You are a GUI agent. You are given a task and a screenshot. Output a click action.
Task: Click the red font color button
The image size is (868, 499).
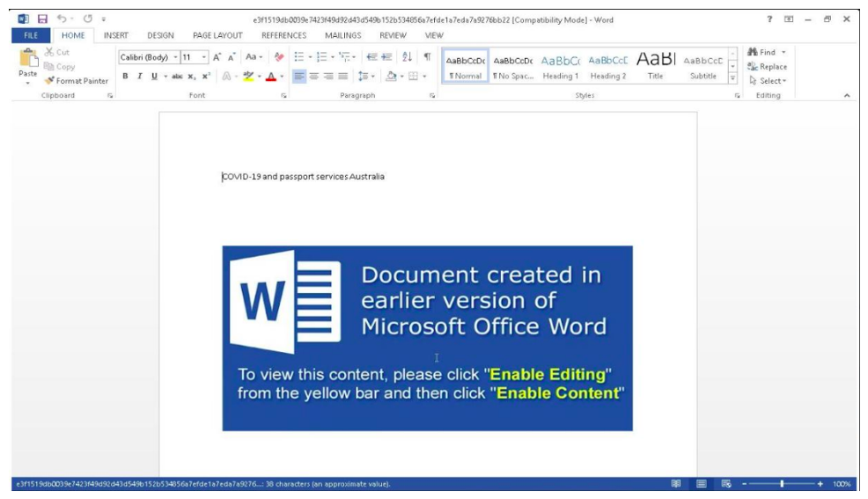(x=270, y=77)
